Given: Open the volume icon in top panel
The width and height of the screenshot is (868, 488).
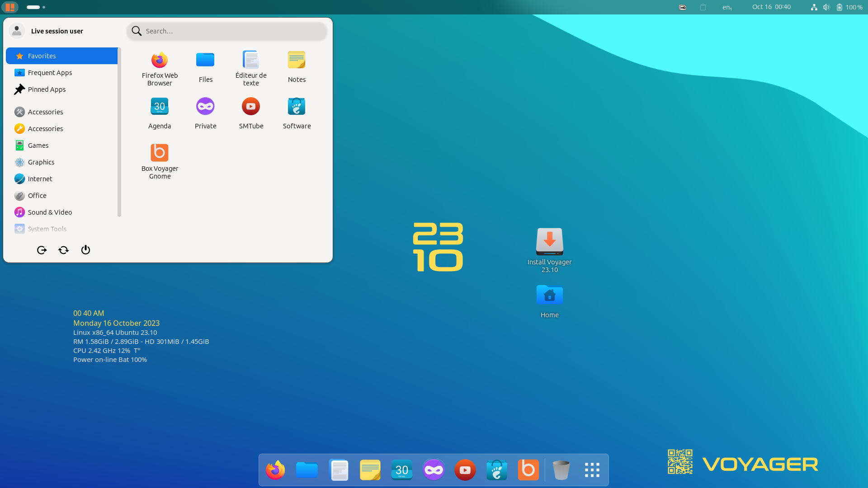Looking at the screenshot, I should [826, 7].
